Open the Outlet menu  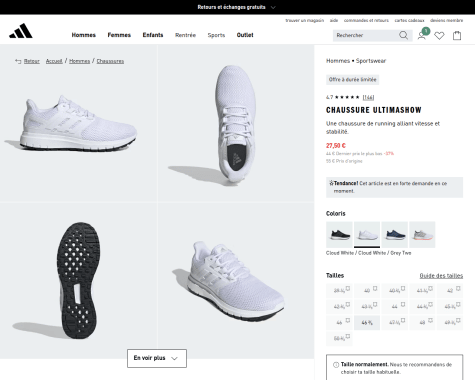[x=245, y=35]
